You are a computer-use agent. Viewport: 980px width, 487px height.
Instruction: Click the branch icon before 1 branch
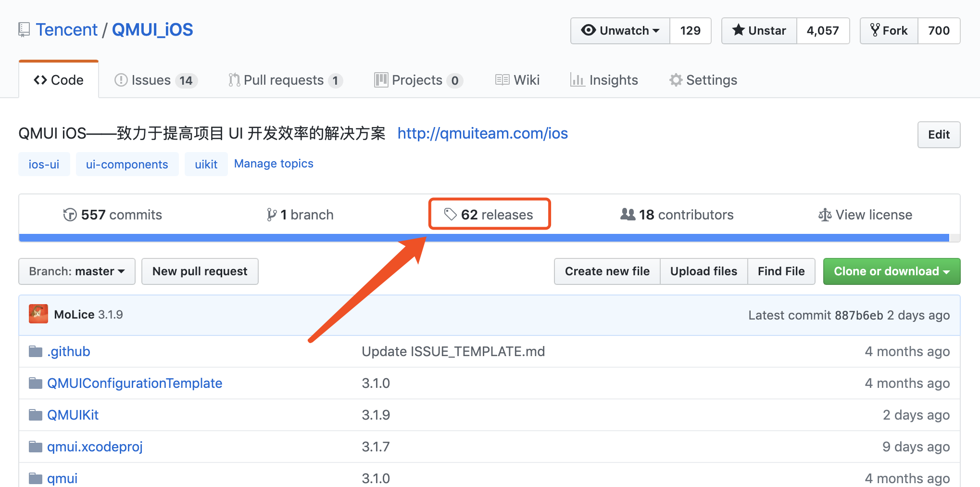pyautogui.click(x=272, y=215)
